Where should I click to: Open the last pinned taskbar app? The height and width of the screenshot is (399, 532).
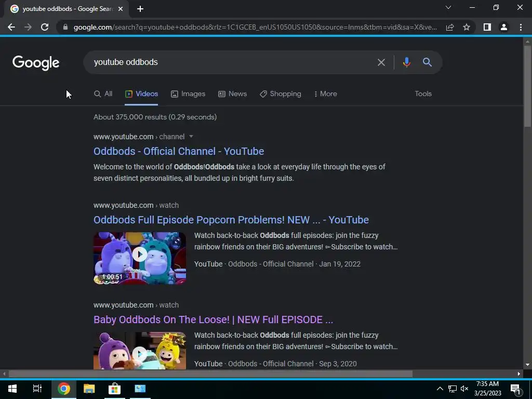[140, 389]
